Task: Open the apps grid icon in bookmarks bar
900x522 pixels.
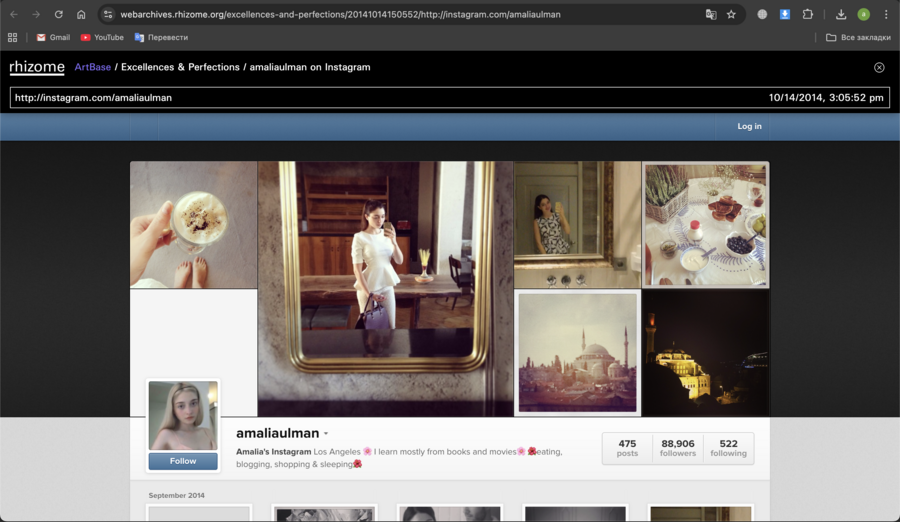Action: coord(12,38)
